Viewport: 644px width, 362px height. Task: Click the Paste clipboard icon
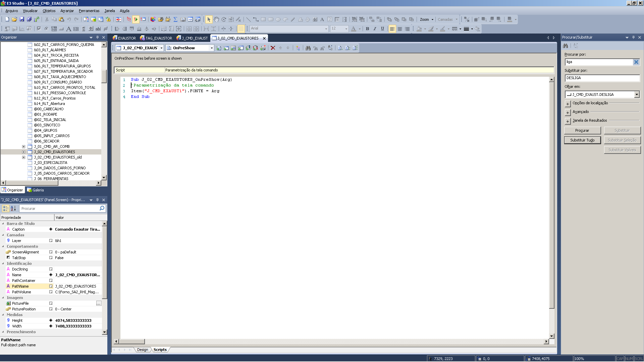pyautogui.click(x=61, y=19)
